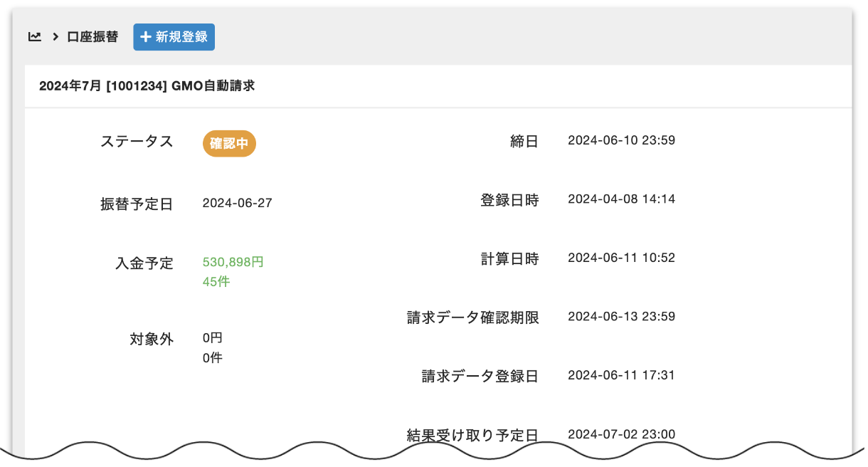This screenshot has height=467, width=868.
Task: Click the 締日 value 2024-06-10 23:59
Action: coord(621,141)
